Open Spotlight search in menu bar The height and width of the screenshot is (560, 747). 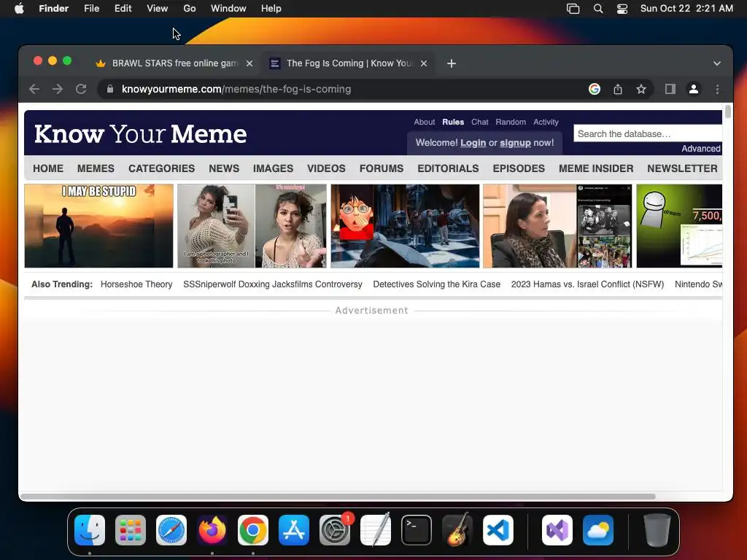(598, 9)
